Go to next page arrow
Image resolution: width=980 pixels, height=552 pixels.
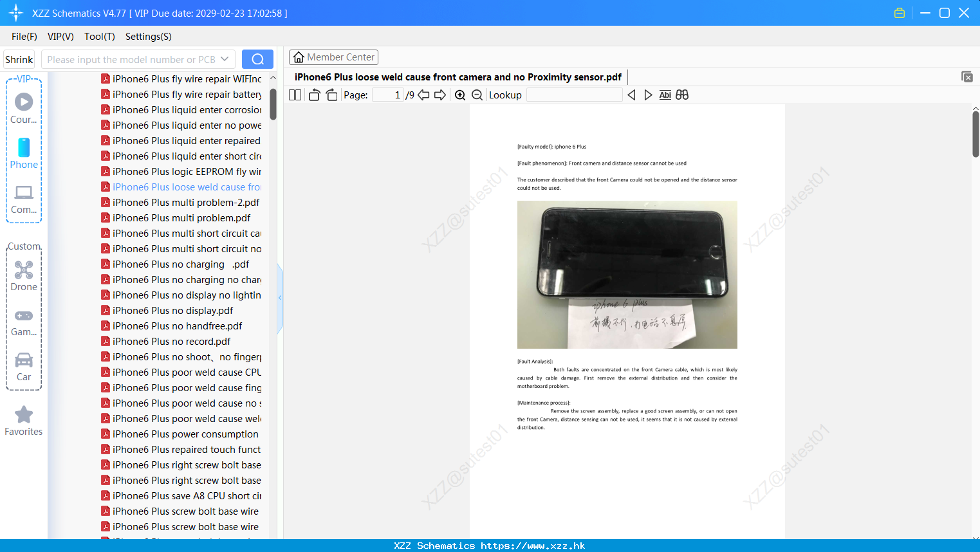[x=440, y=95]
